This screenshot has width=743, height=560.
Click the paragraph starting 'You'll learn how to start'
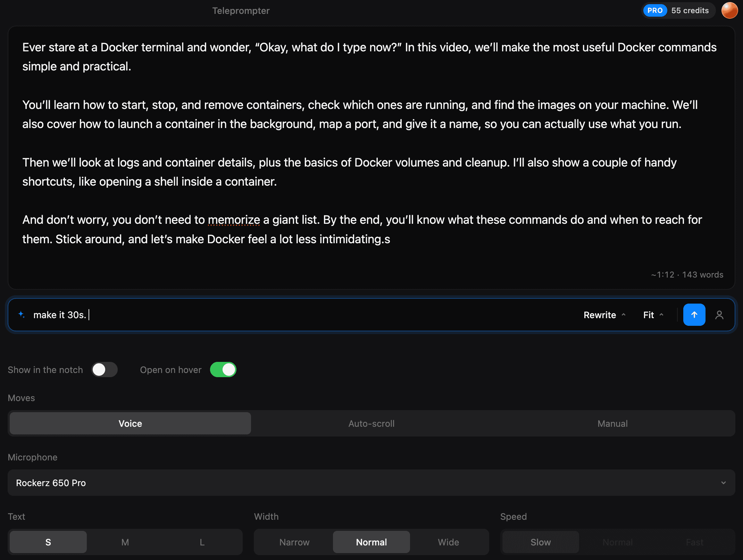(x=360, y=114)
